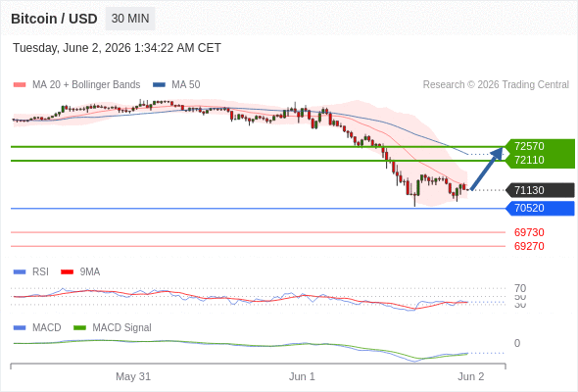
Task: Click the pink MA 20 + Bollinger Bands swatch
Action: [x=20, y=85]
